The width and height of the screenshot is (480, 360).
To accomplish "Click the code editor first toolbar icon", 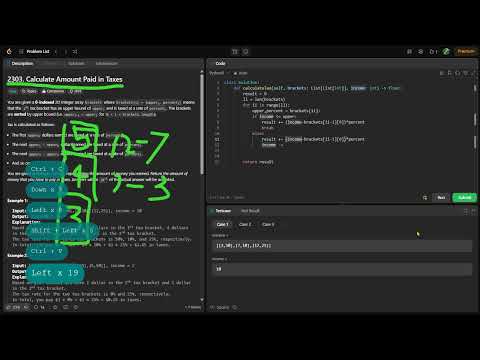I will 442,73.
